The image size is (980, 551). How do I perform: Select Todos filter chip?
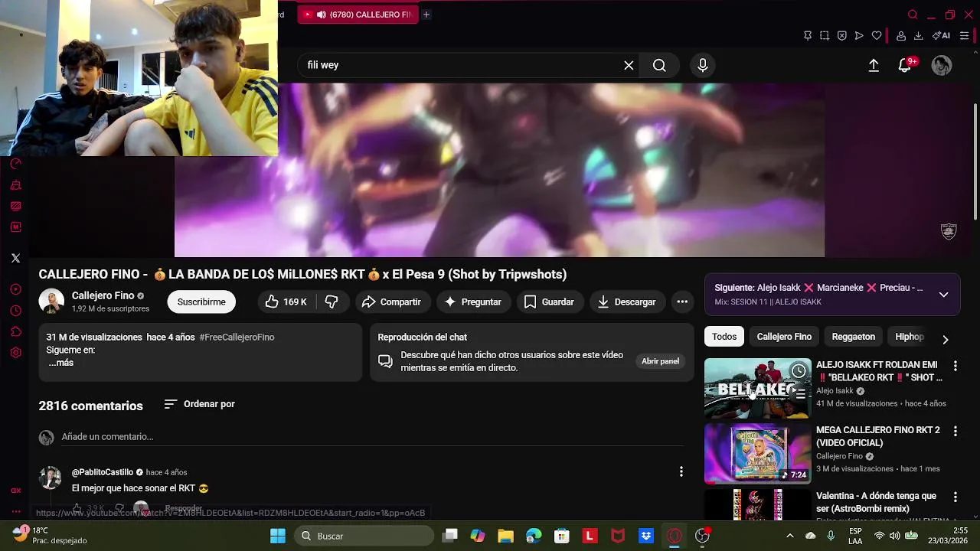[x=724, y=337]
